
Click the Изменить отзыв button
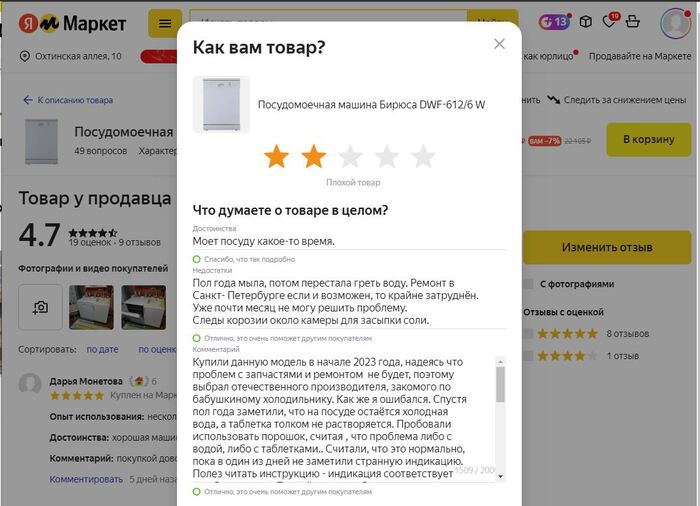(607, 247)
